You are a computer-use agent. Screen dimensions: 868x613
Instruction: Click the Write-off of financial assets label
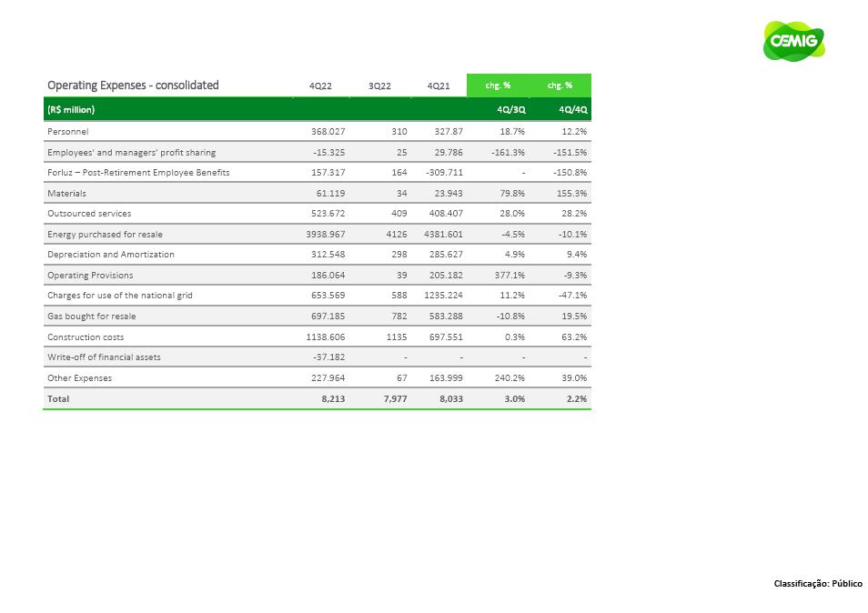104,357
